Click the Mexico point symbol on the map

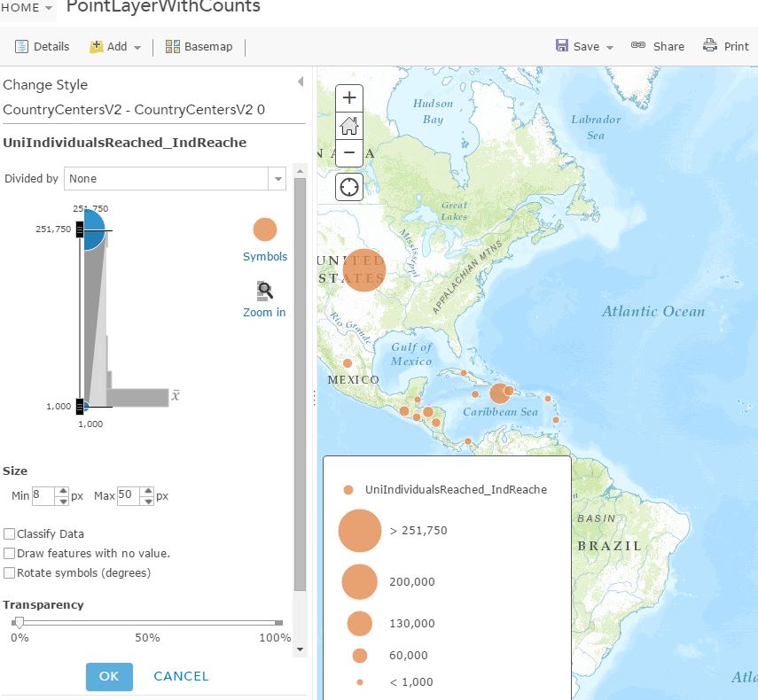tap(348, 363)
